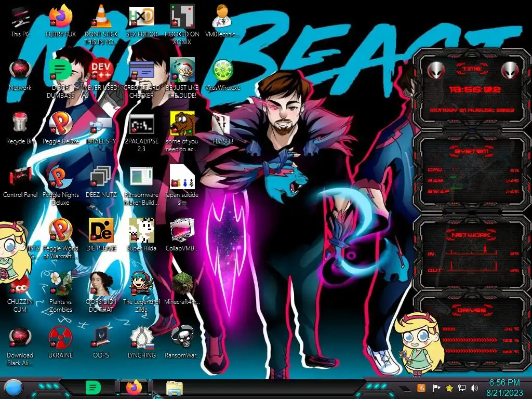Open the DEEZ NUTZ stacked-windows shortcut
This screenshot has height=399, width=532.
click(x=101, y=182)
